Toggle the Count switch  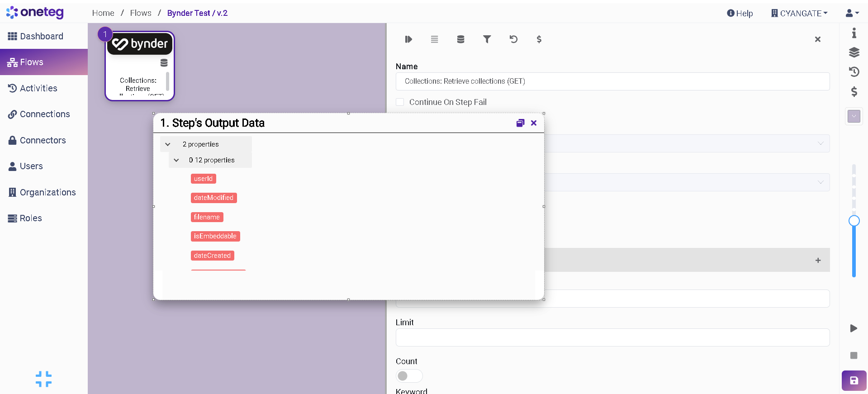tap(409, 376)
